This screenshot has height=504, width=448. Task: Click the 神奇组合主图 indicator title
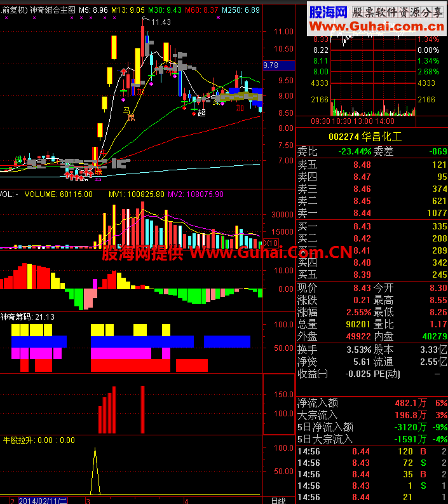point(52,10)
